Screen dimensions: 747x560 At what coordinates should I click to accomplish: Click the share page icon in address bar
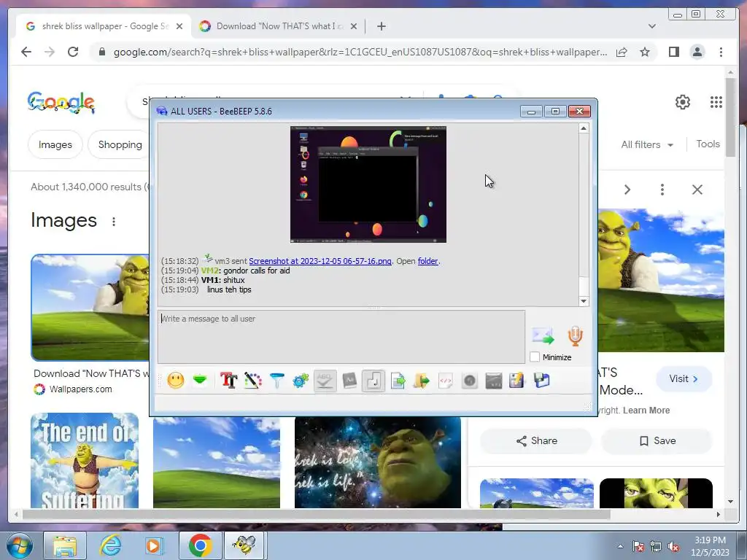click(622, 52)
